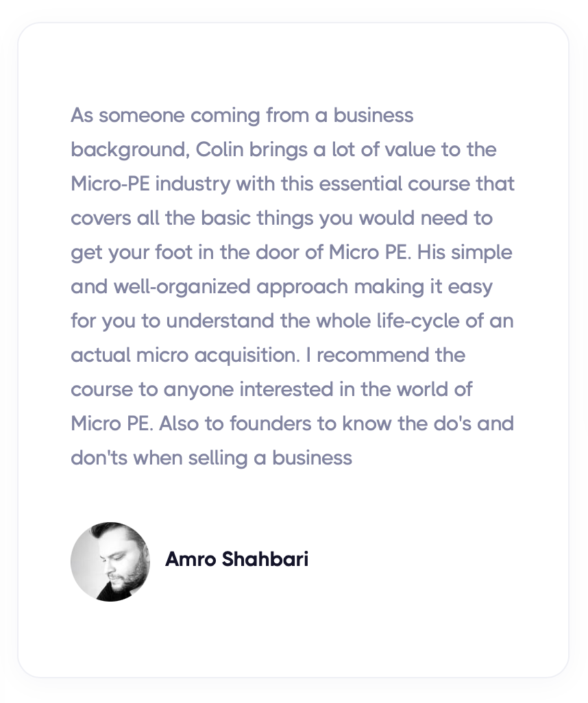
Task: Click the words "whole life-cycle"
Action: click(387, 321)
